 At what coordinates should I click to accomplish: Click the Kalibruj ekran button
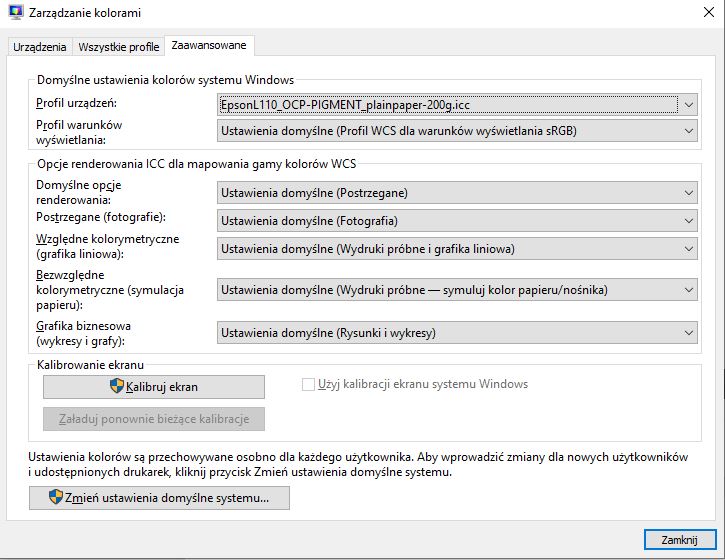pyautogui.click(x=154, y=387)
